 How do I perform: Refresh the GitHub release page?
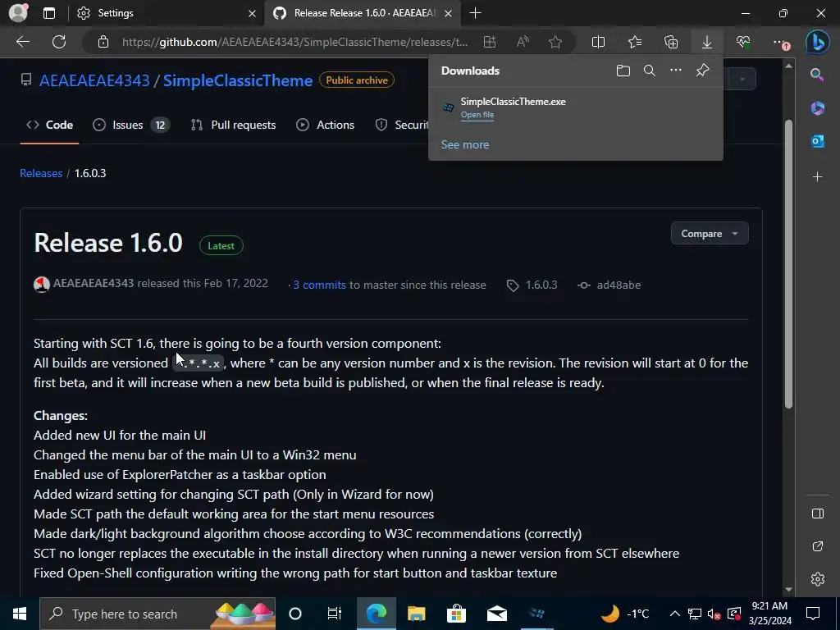[59, 42]
